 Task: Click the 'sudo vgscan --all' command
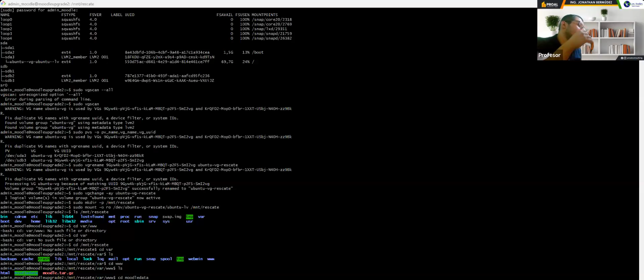[93, 90]
